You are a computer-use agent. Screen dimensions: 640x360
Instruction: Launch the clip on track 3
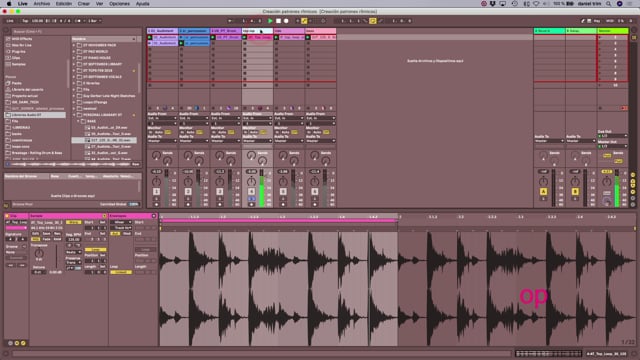pyautogui.click(x=213, y=37)
